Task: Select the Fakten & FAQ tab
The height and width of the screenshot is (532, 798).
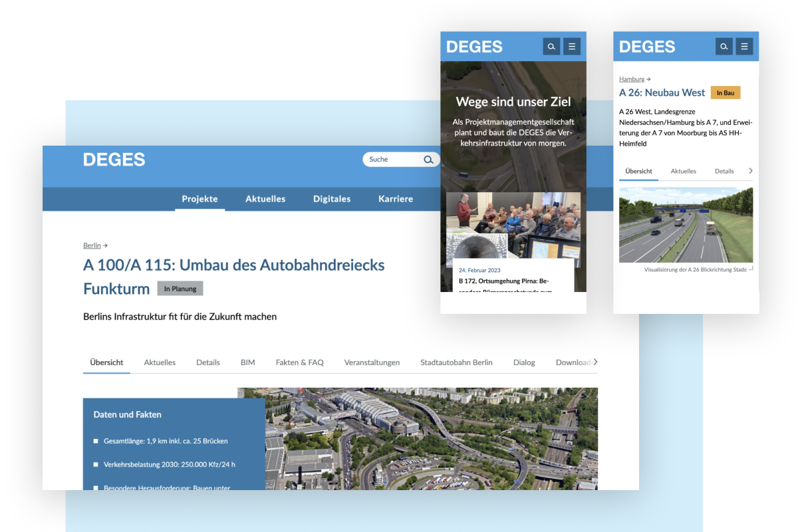Action: [299, 362]
